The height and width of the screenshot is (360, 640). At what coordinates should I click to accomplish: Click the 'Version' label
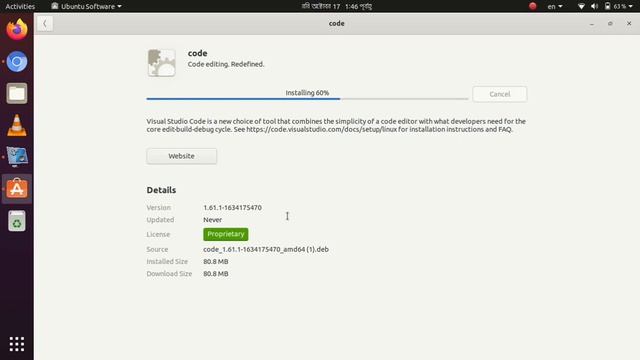click(159, 208)
